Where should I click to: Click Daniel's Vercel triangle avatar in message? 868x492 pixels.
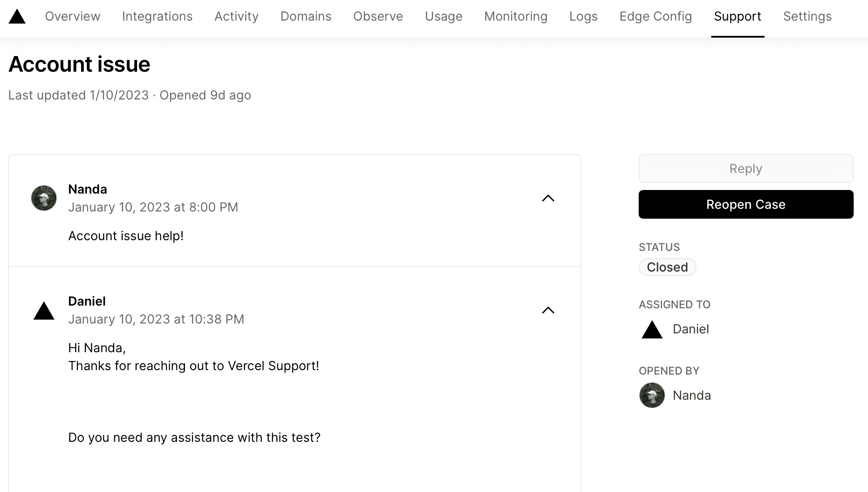click(44, 311)
